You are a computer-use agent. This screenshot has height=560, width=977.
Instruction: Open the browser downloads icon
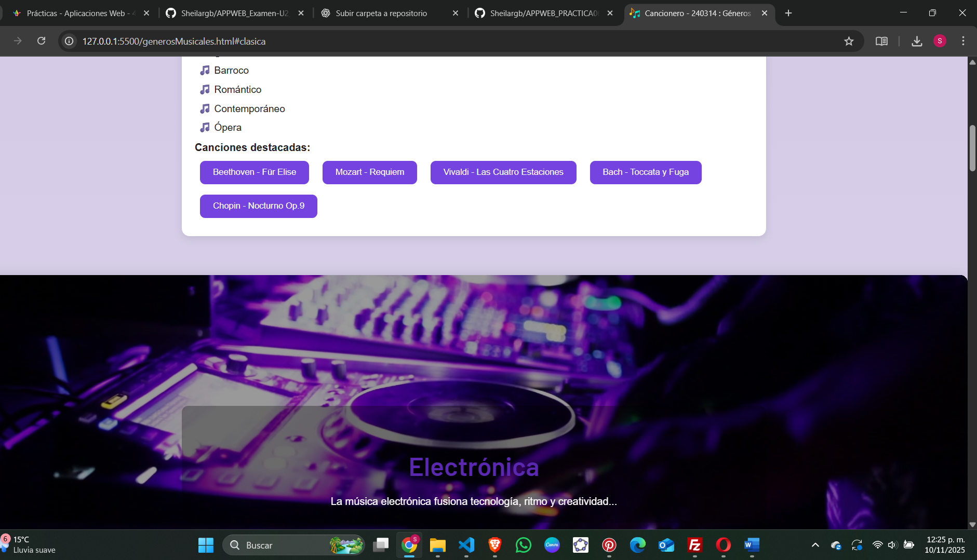(x=917, y=41)
